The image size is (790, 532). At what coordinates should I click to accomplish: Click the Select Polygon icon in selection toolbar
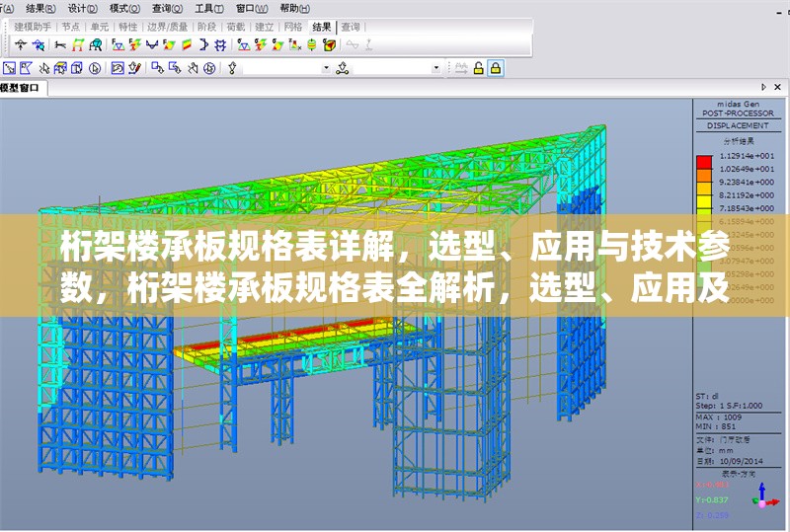[x=27, y=68]
